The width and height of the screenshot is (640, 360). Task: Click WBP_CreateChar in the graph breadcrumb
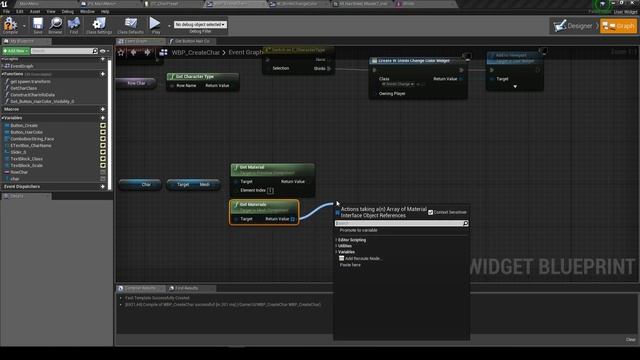coord(196,52)
